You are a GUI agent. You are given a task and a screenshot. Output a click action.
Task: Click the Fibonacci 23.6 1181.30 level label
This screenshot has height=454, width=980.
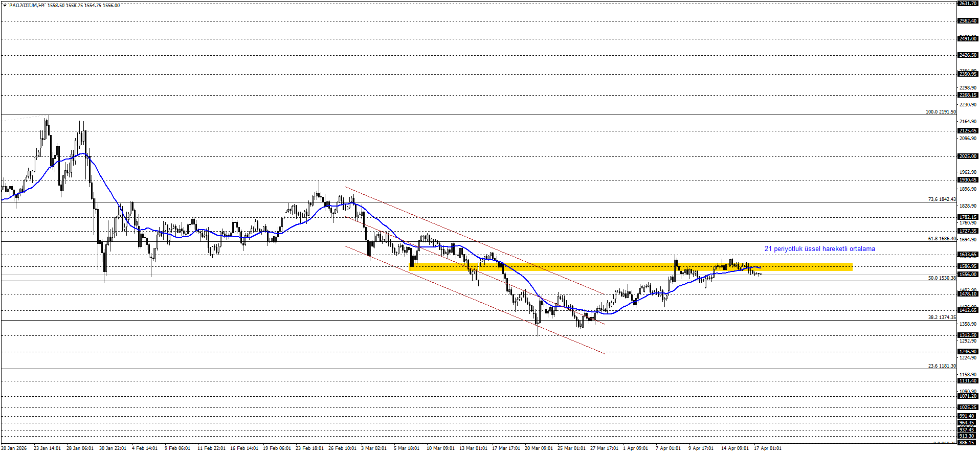click(942, 366)
